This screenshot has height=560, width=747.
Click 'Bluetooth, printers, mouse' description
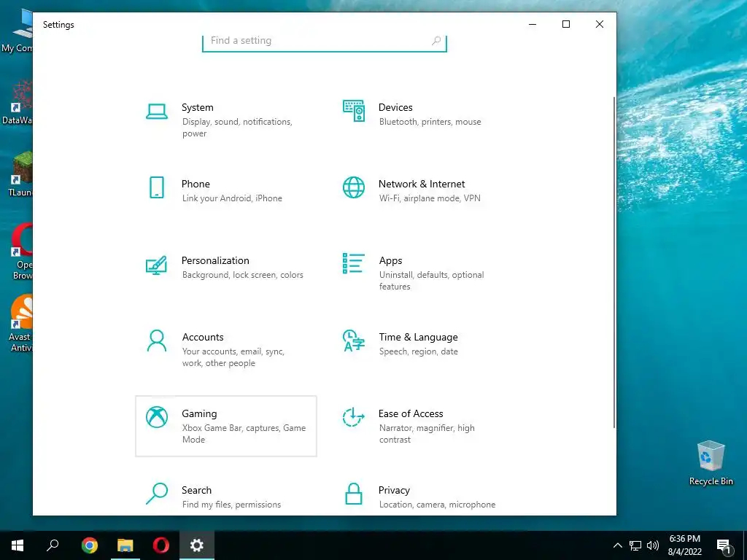pos(430,122)
